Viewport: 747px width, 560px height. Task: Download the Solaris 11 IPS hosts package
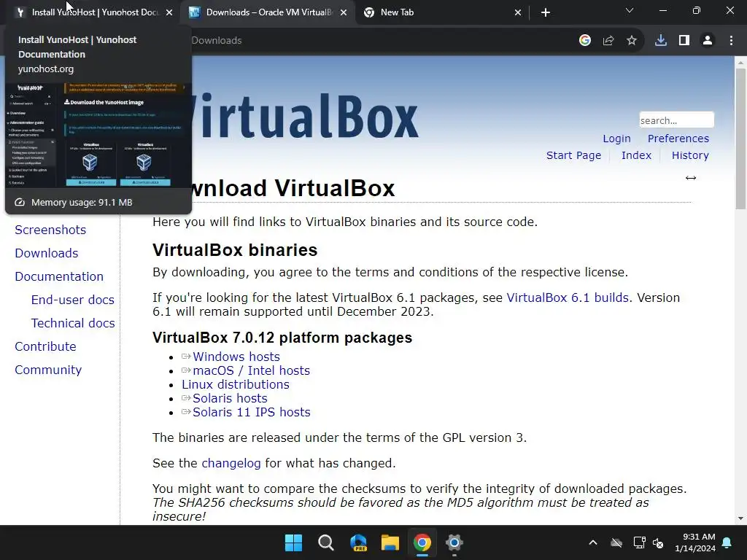click(x=252, y=412)
